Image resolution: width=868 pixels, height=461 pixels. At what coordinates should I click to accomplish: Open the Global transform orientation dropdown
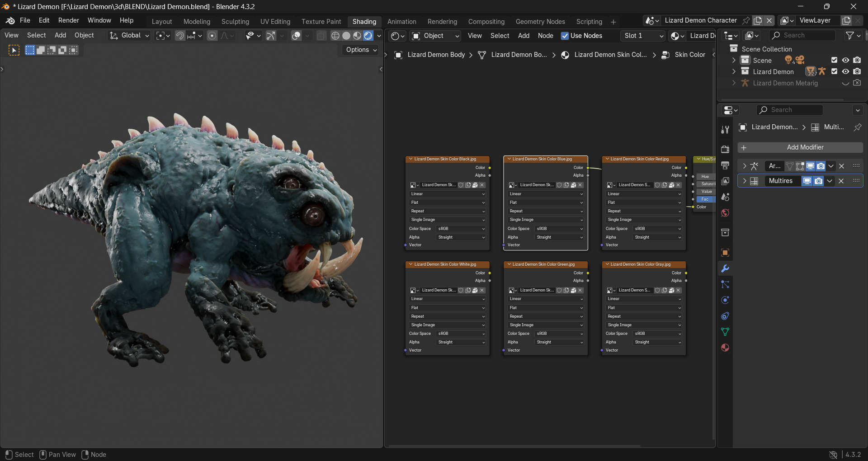click(129, 36)
